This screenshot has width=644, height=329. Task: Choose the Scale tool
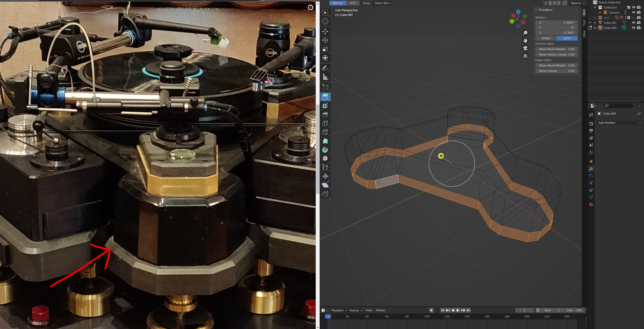tap(325, 49)
